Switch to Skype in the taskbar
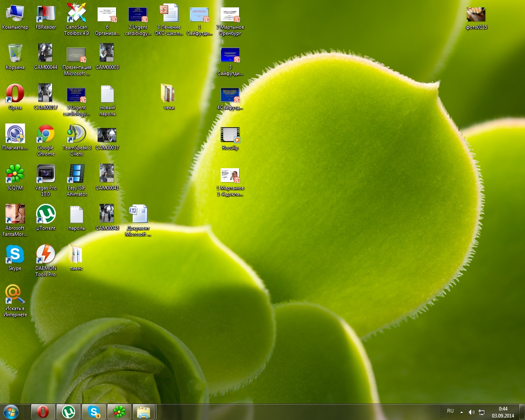 click(94, 412)
